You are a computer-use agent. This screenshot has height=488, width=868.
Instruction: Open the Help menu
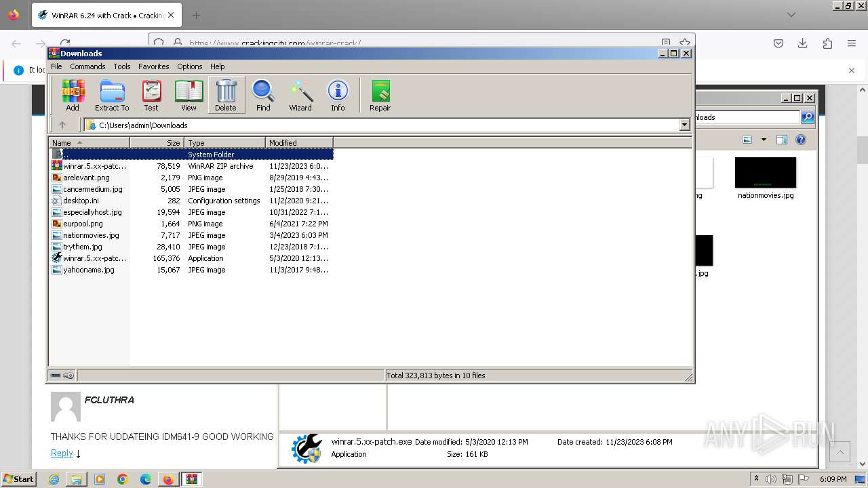[217, 66]
